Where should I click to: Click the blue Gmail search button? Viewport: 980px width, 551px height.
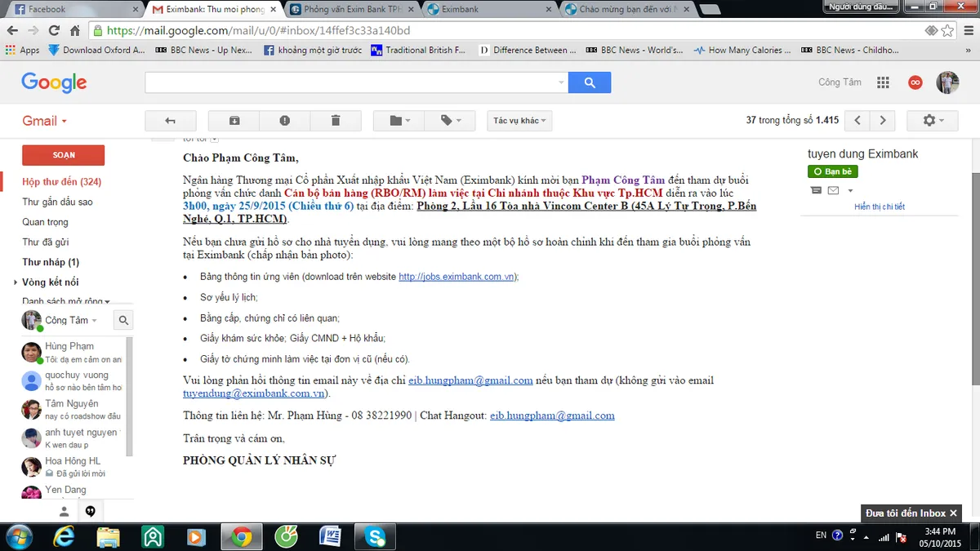pos(590,82)
